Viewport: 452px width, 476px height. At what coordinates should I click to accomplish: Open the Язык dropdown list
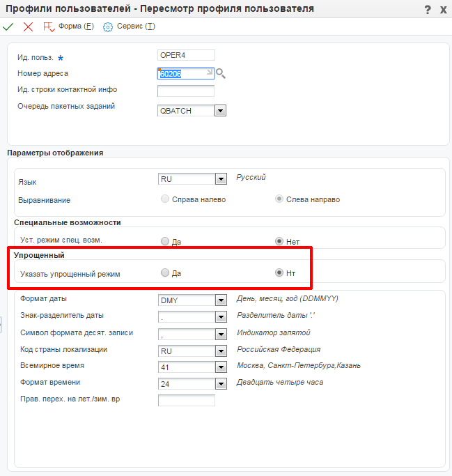[220, 179]
